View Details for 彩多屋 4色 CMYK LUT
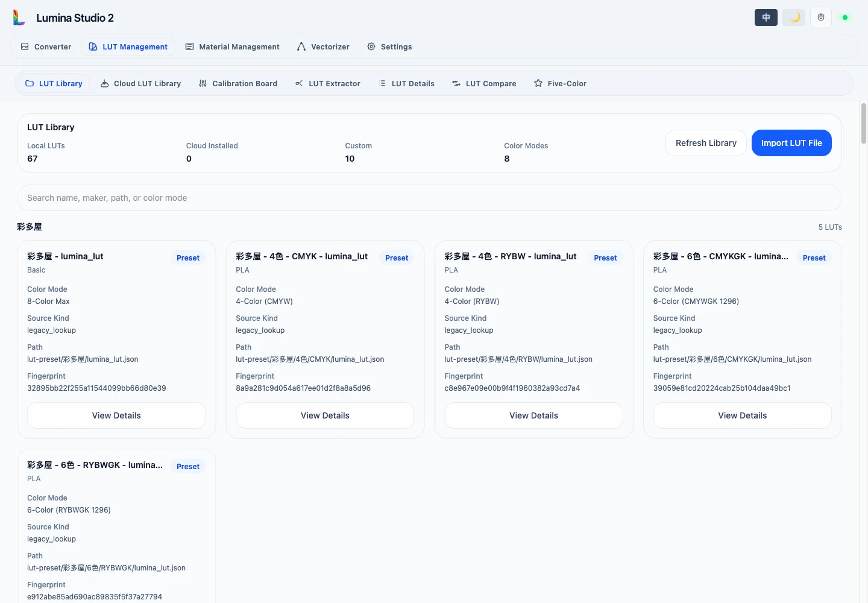 [325, 415]
